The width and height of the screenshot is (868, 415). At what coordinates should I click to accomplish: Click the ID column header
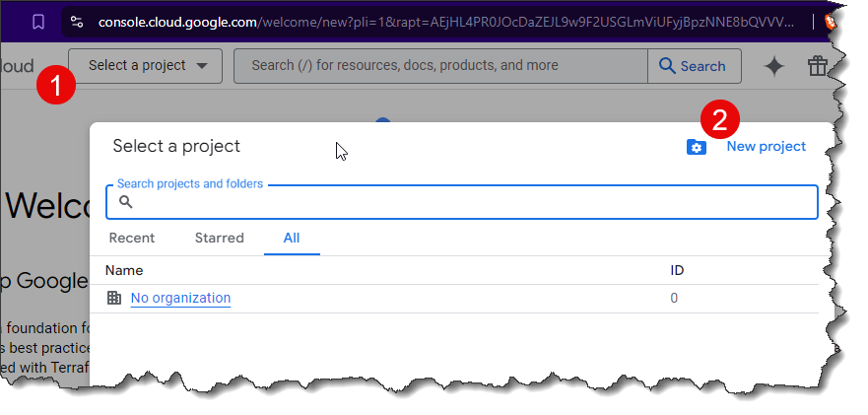point(677,270)
